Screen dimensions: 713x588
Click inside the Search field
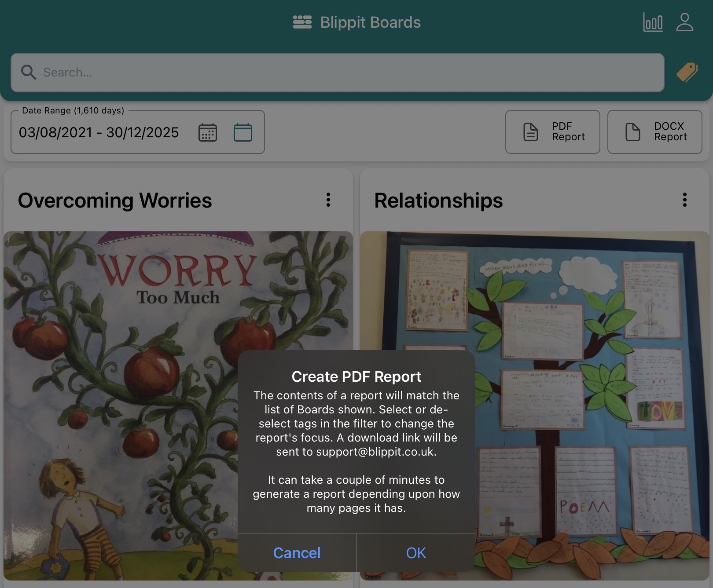click(x=308, y=73)
